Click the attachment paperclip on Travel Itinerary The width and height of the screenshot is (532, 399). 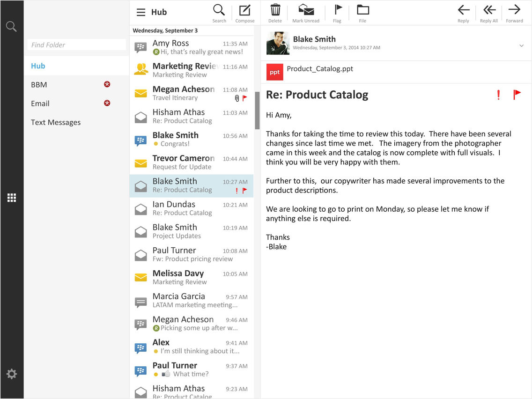(x=237, y=98)
